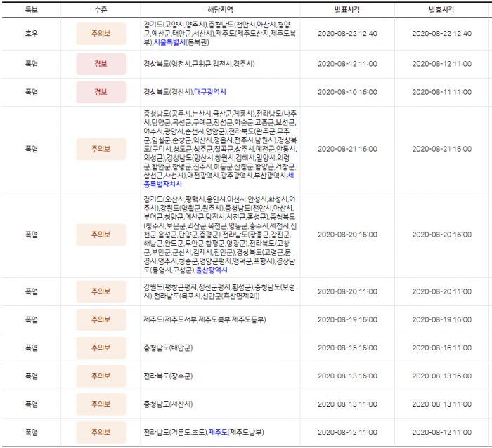Click 발표시각 2020-08-21 16:00
The image size is (492, 448).
pos(347,149)
